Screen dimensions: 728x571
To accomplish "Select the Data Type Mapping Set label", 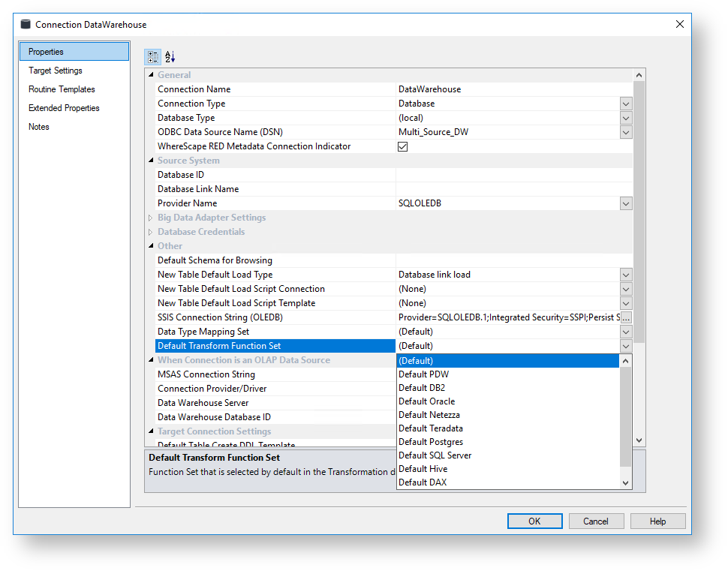I will tap(203, 332).
